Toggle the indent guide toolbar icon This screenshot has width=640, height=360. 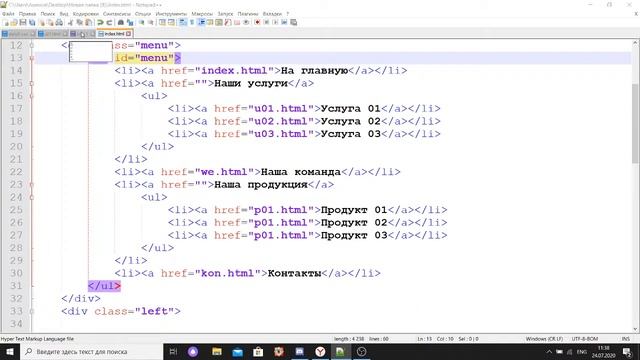pos(201,22)
